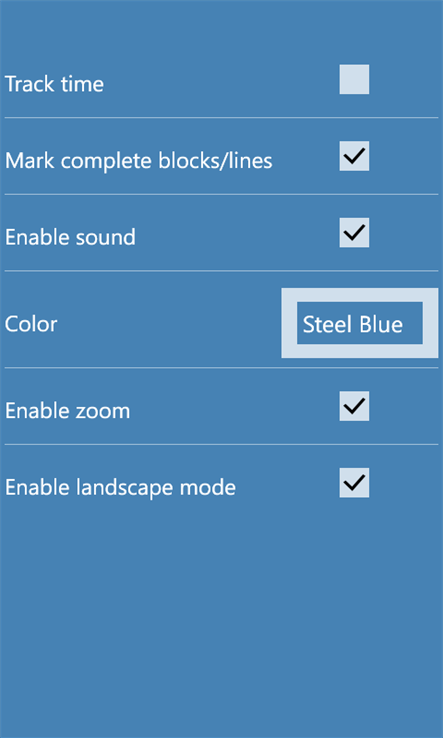Uncheck the Enable landscape mode box
The height and width of the screenshot is (738, 443).
(x=354, y=482)
